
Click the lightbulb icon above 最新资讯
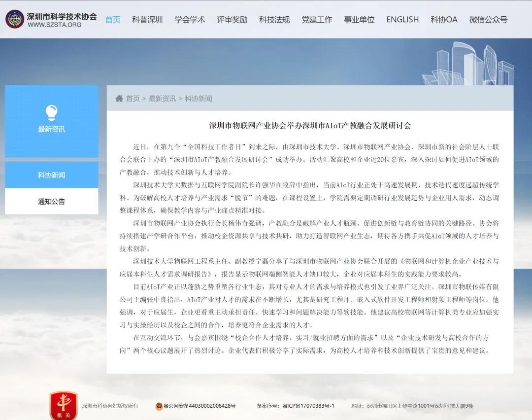click(52, 113)
